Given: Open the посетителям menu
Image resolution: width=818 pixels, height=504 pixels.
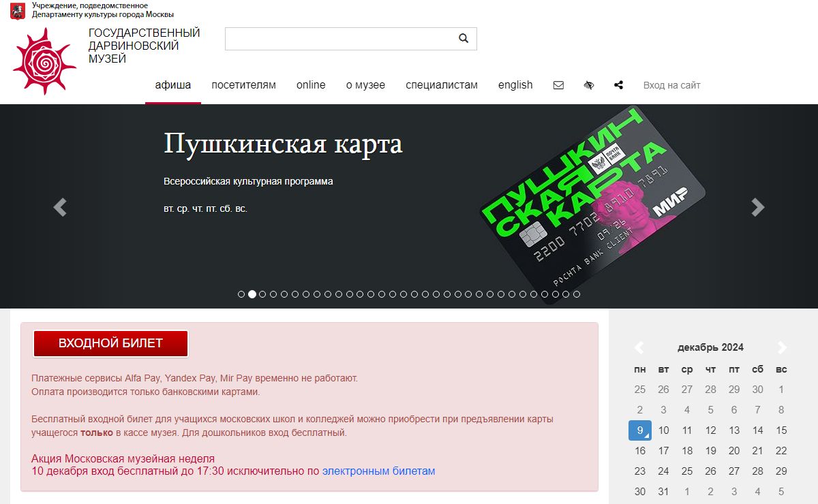Looking at the screenshot, I should click(x=243, y=85).
